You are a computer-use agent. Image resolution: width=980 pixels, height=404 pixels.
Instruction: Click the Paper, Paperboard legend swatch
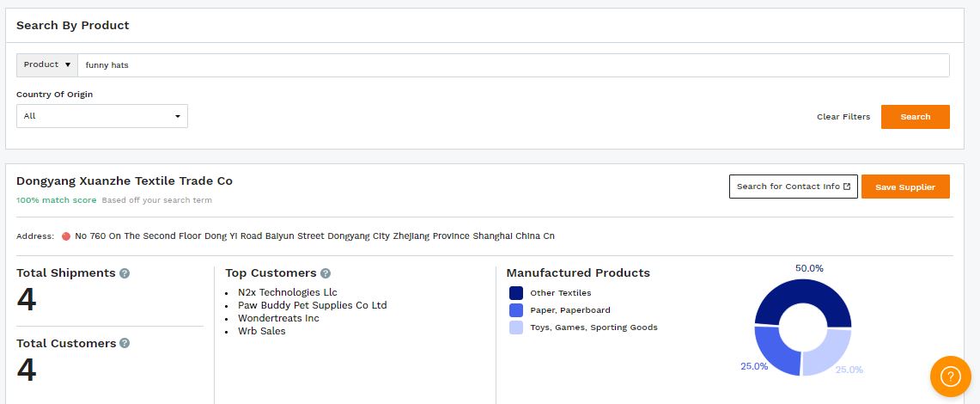click(x=516, y=310)
